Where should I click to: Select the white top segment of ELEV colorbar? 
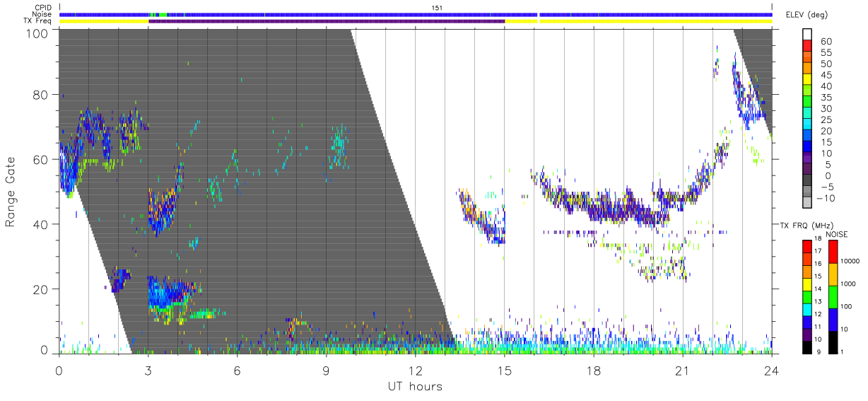[808, 35]
